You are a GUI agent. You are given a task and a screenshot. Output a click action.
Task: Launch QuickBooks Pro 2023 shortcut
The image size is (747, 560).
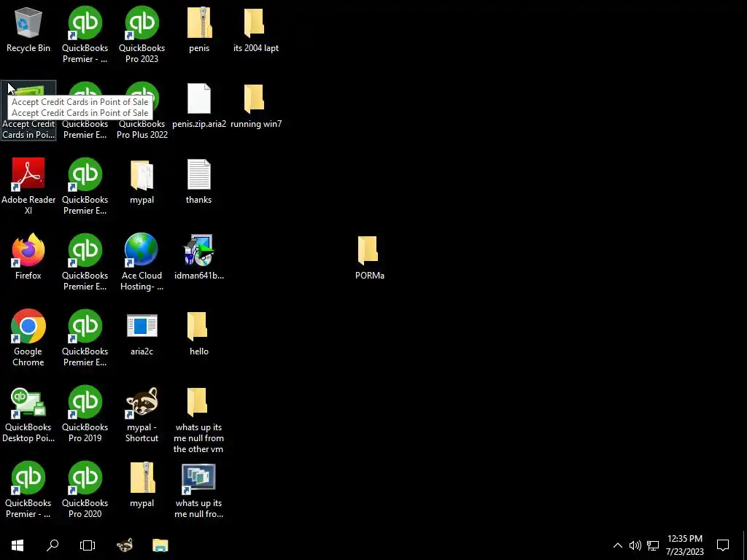(142, 35)
